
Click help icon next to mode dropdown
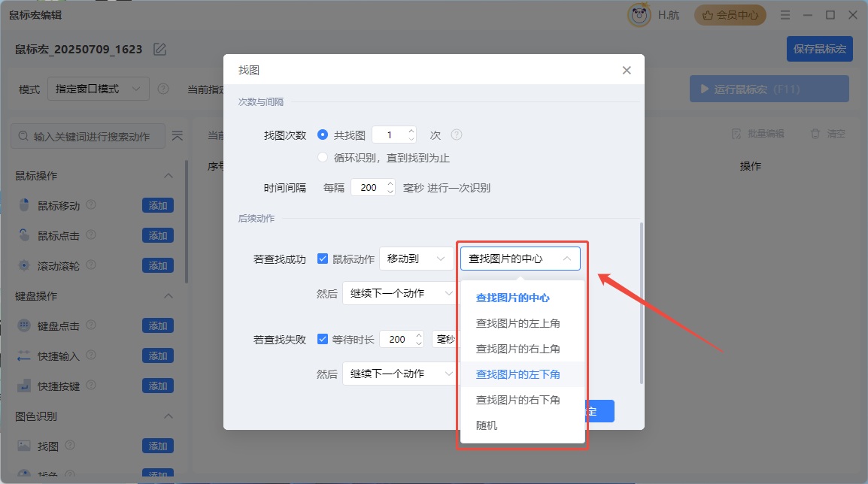162,89
